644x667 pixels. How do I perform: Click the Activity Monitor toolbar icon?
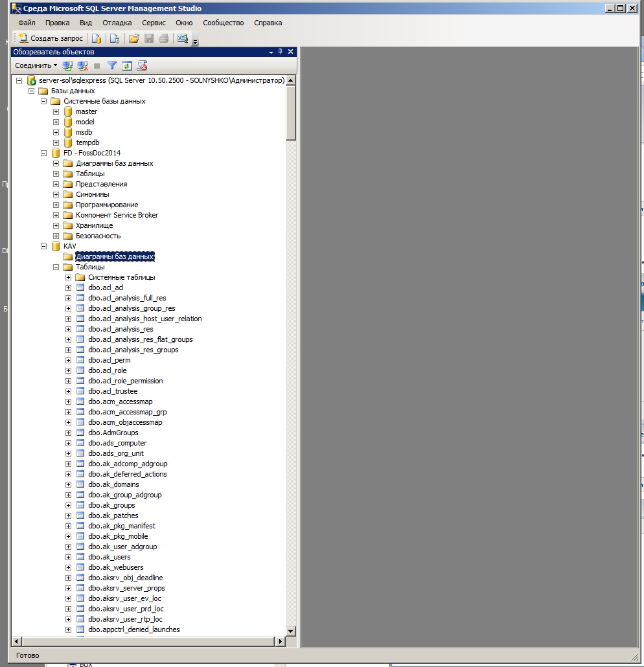tap(183, 38)
